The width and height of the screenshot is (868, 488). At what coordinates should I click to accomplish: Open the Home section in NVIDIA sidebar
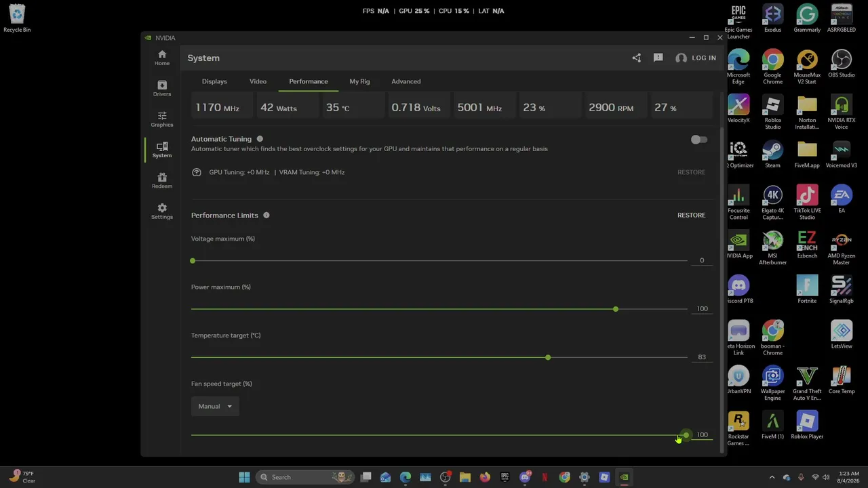161,58
